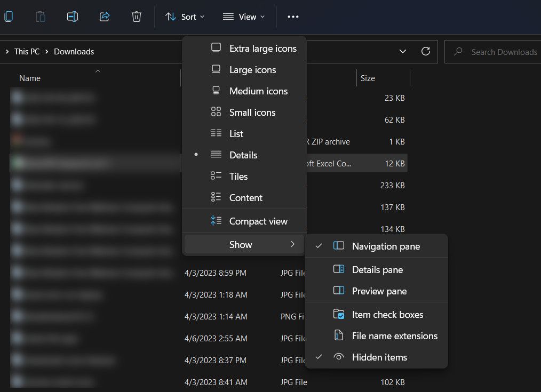541x392 pixels.
Task: Sort by the Size column header
Action: pos(383,78)
